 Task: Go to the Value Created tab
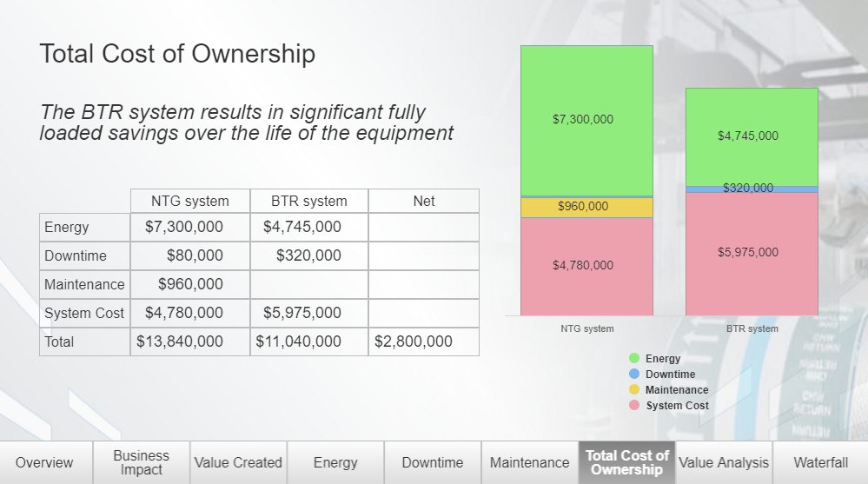(x=238, y=462)
